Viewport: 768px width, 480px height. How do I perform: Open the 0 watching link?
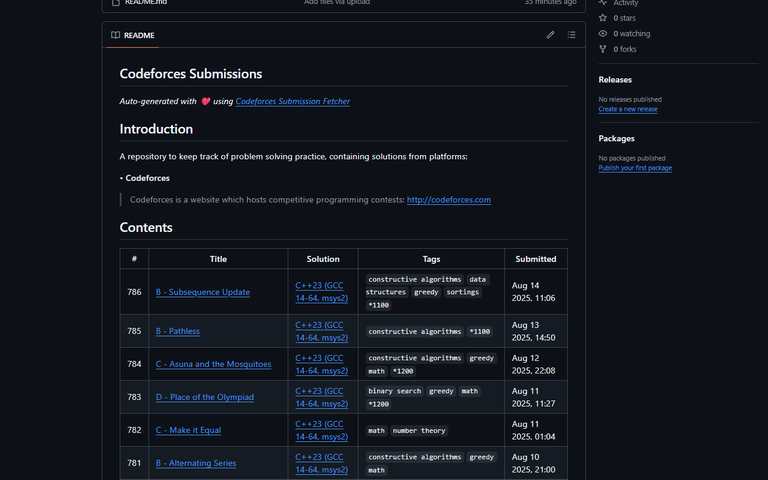click(x=632, y=34)
